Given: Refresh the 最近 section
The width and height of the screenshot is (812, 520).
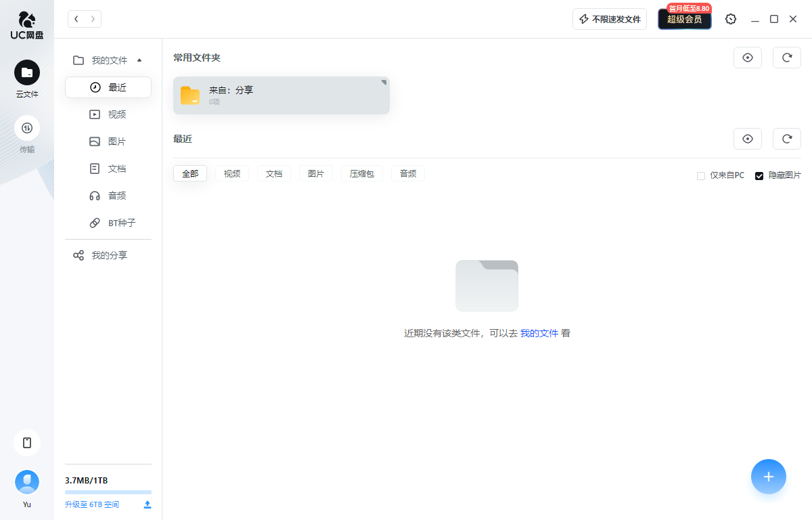Looking at the screenshot, I should tap(786, 139).
